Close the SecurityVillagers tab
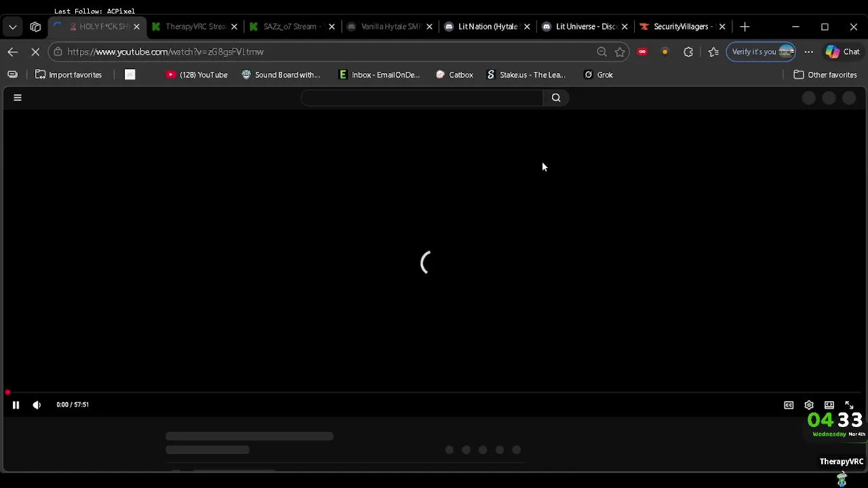868x488 pixels. 722,26
